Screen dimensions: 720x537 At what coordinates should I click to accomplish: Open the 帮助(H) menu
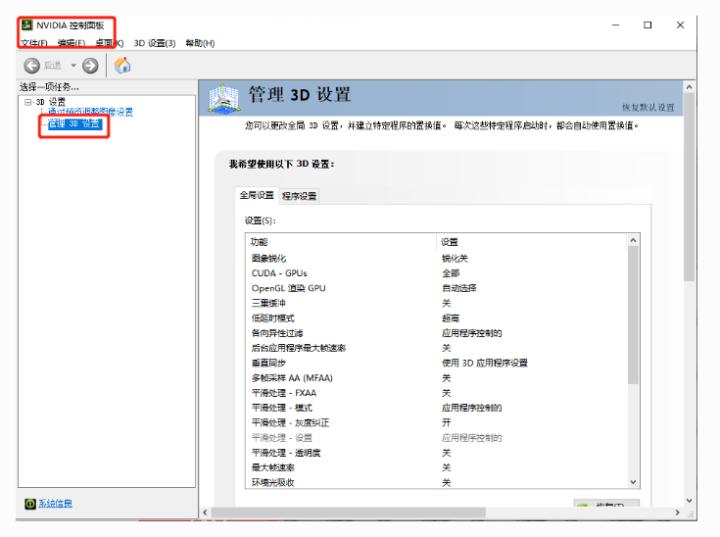point(200,43)
